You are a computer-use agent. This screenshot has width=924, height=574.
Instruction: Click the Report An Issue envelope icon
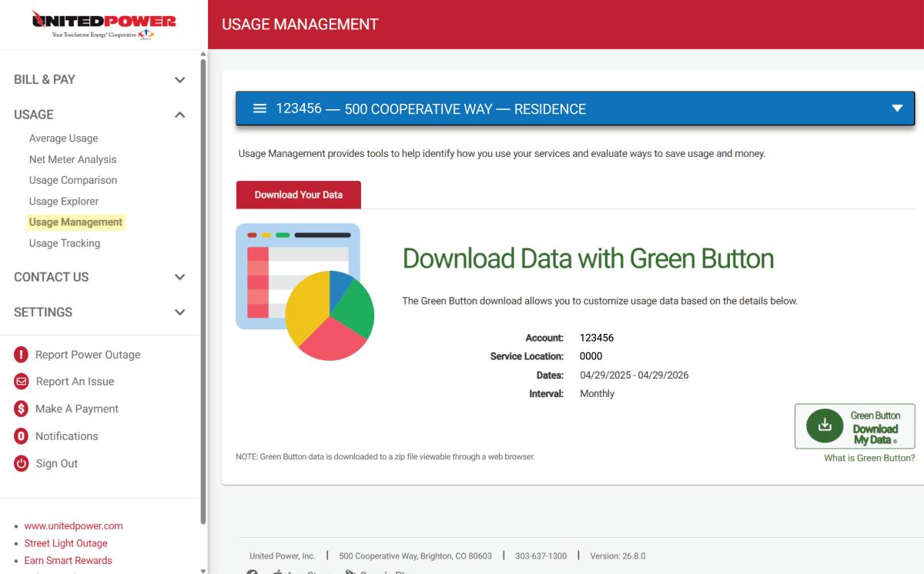tap(22, 382)
